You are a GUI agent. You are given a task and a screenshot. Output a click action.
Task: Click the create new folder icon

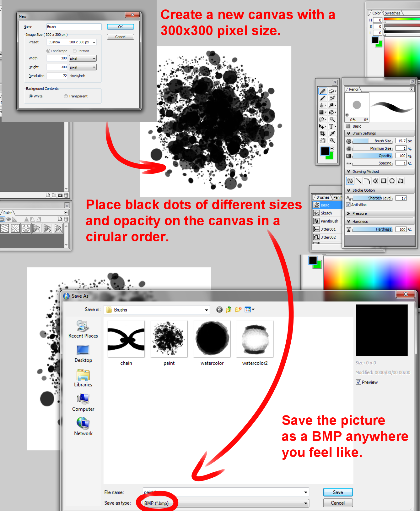(238, 310)
